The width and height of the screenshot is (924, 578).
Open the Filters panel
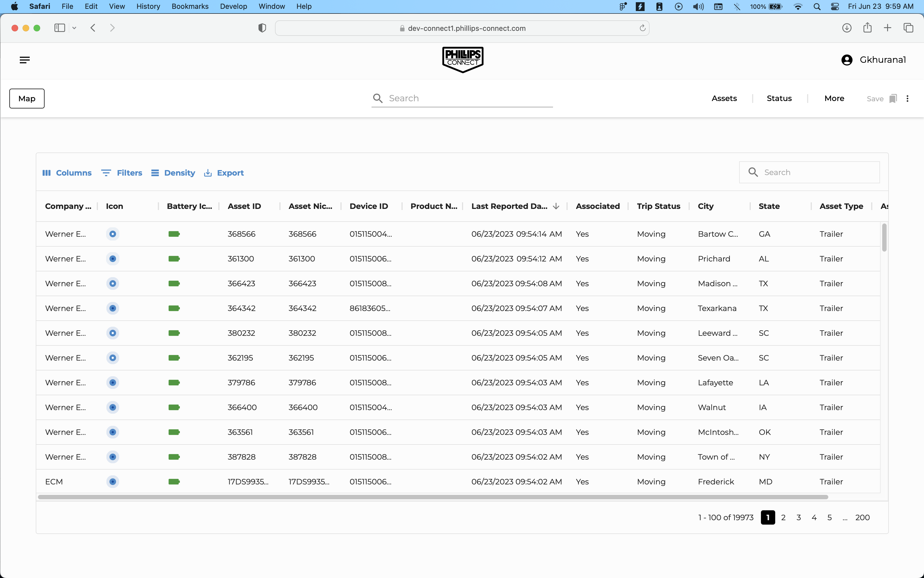(122, 173)
